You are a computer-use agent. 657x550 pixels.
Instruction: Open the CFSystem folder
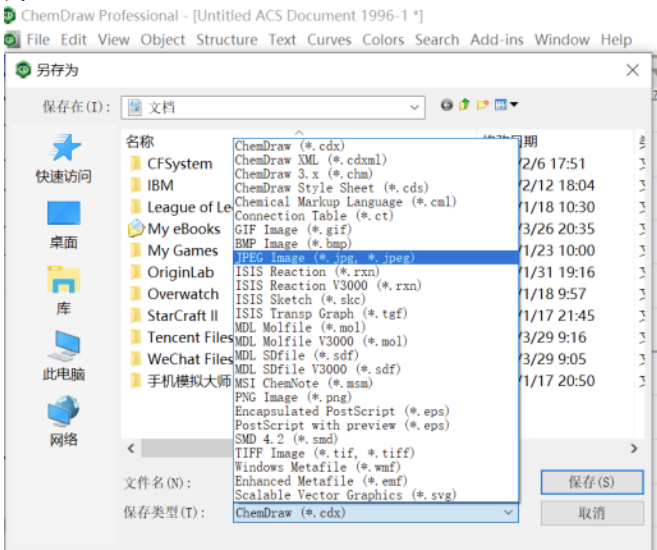click(171, 164)
